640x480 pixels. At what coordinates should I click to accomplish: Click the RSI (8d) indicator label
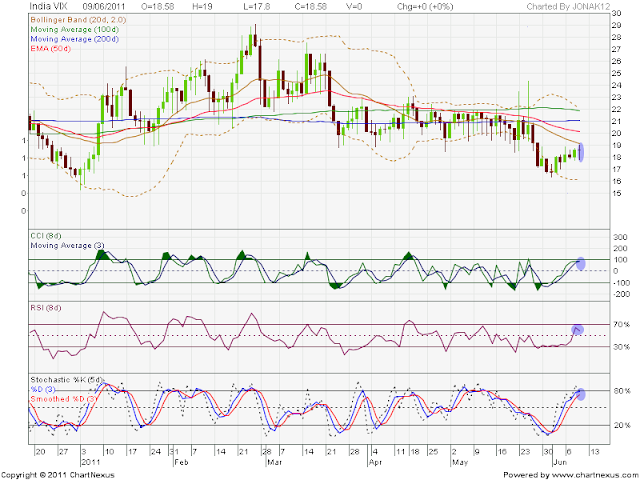coord(46,308)
